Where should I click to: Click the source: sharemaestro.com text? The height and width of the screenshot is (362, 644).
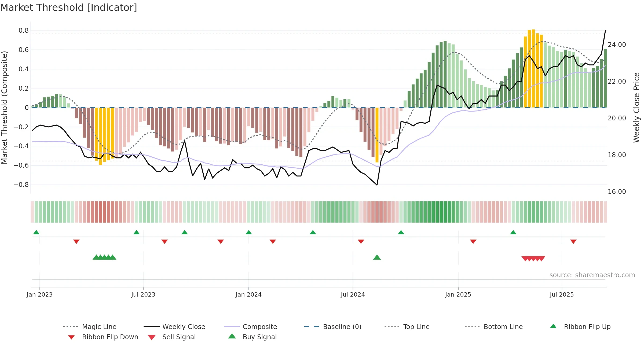(x=592, y=275)
